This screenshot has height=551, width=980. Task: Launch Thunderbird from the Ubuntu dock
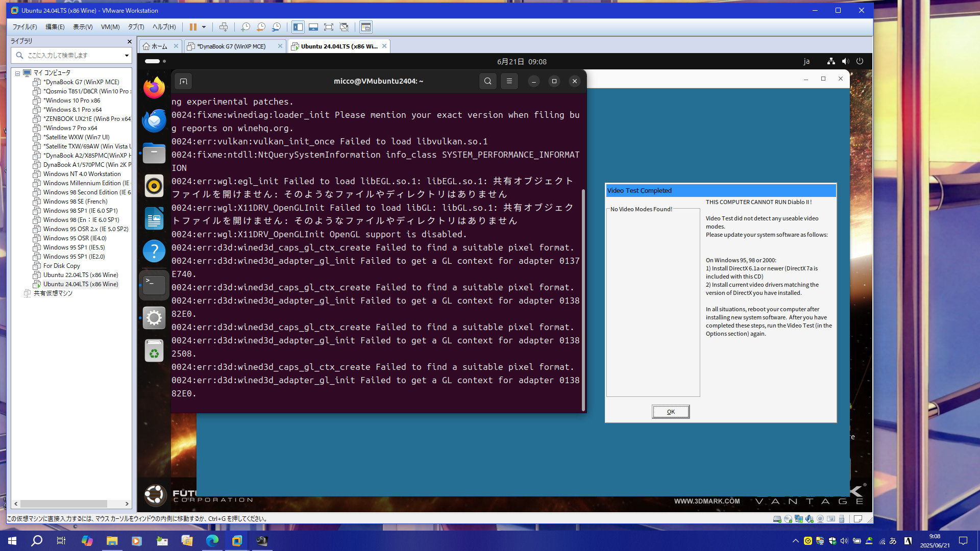tap(154, 121)
